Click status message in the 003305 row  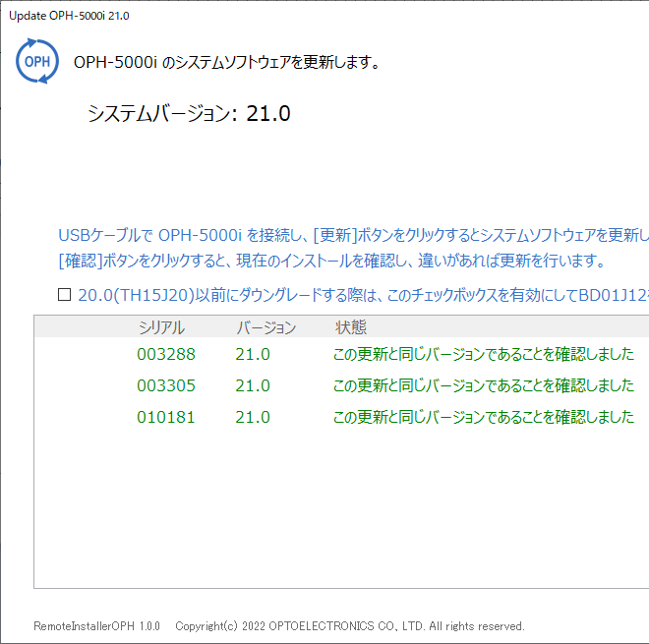[484, 385]
